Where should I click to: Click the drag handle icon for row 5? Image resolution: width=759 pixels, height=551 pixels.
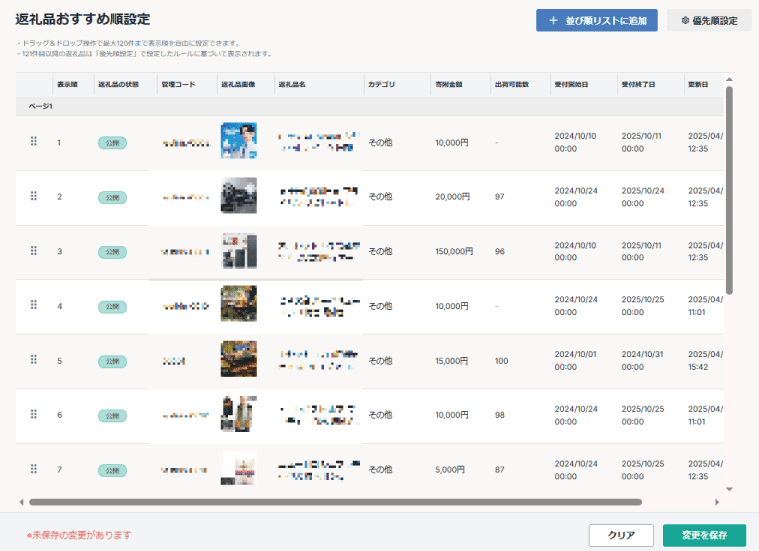[x=34, y=360]
